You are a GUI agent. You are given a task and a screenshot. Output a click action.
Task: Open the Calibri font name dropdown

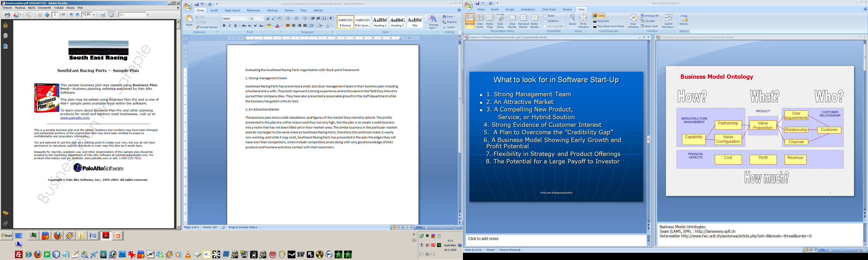pyautogui.click(x=248, y=19)
